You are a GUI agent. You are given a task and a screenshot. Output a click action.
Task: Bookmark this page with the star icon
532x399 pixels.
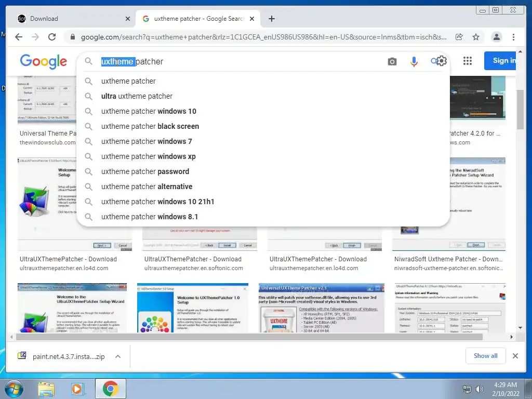point(476,37)
